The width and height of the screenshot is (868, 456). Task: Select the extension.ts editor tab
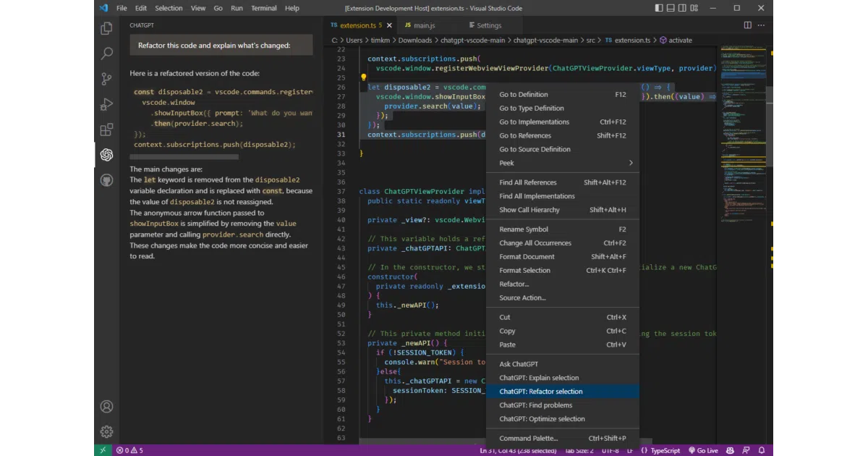click(x=360, y=25)
